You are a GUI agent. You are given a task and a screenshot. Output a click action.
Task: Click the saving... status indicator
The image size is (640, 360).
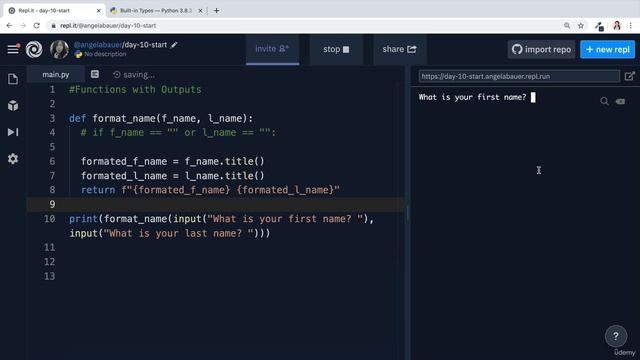coord(134,75)
